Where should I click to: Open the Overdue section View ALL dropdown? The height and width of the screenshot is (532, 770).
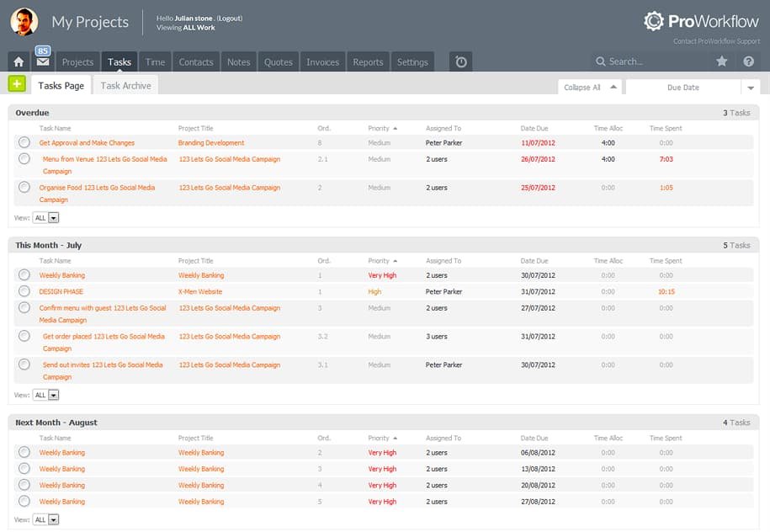click(45, 218)
